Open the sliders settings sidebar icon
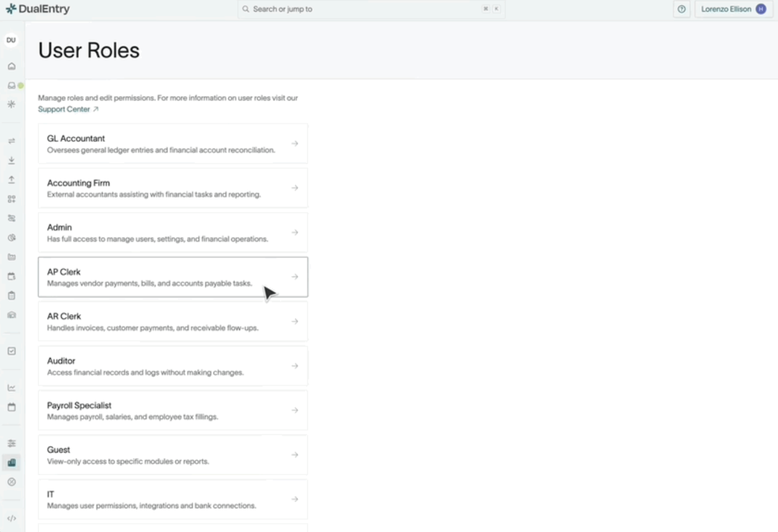The width and height of the screenshot is (778, 532). click(x=12, y=443)
